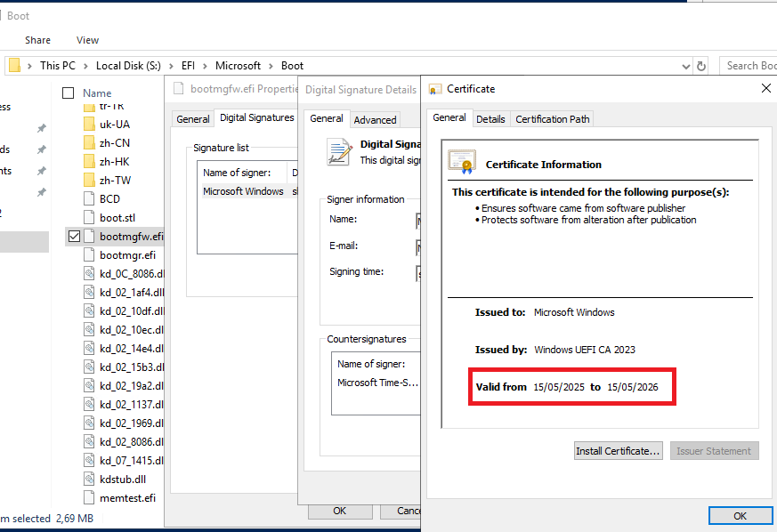
Task: Select Microsoft Time-S... countersignature entry
Action: (376, 383)
